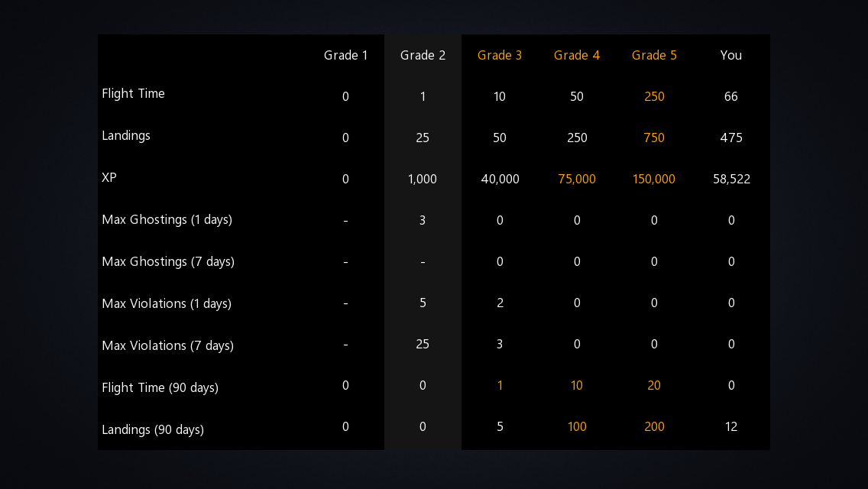Click Landings (90 days) label
This screenshot has width=868, height=489.
(153, 429)
